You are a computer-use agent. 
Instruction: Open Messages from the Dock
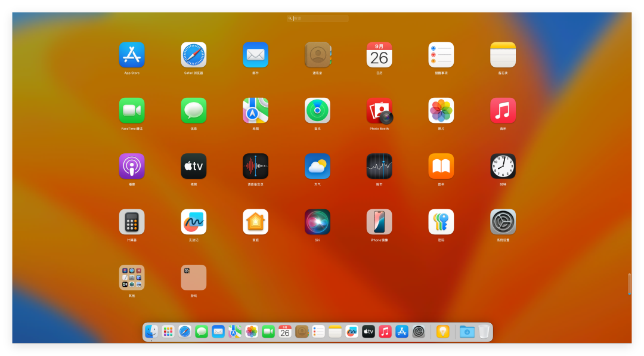(202, 332)
